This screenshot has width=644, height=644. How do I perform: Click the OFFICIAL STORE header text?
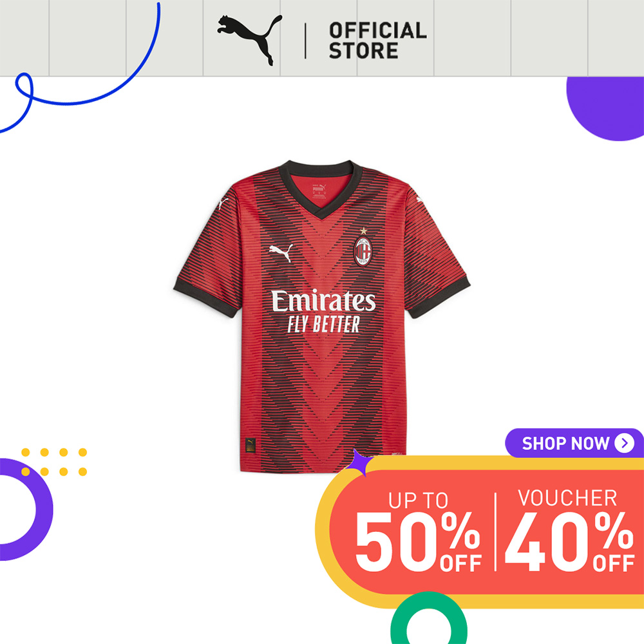(377, 41)
